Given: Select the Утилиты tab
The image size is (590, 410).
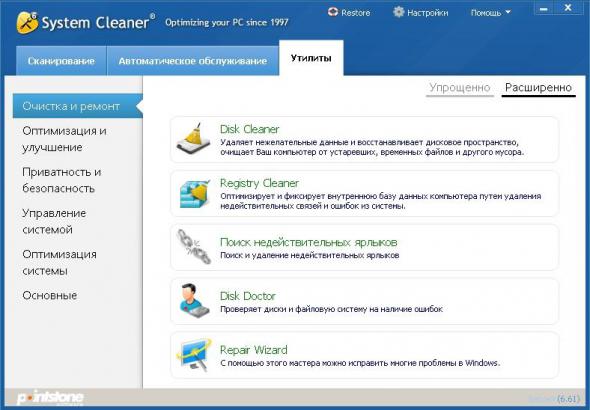Looking at the screenshot, I should [x=311, y=58].
